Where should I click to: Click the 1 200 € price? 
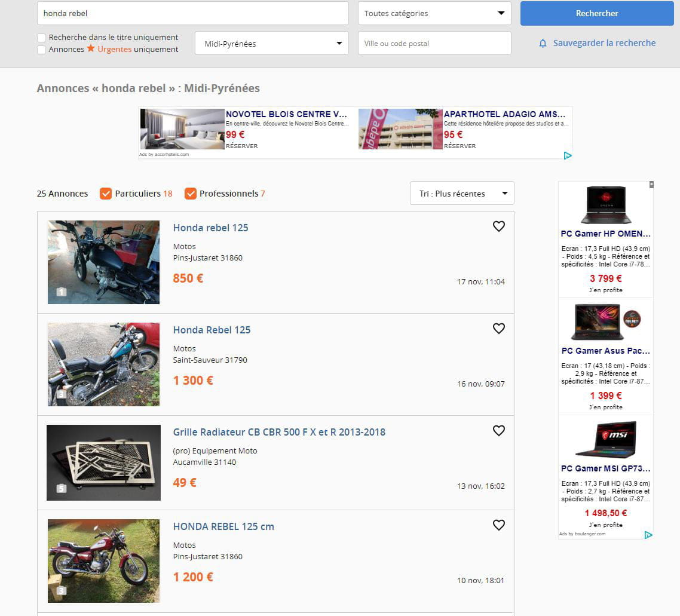[193, 577]
